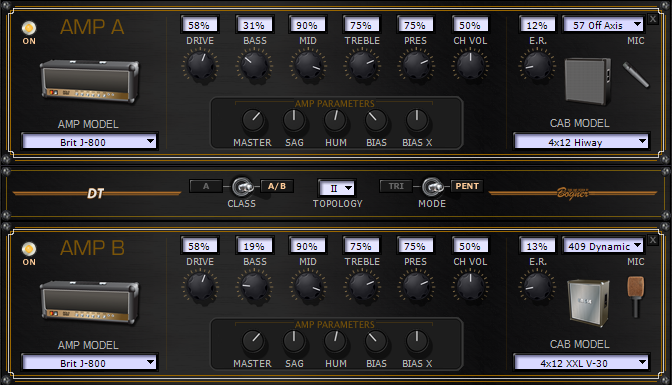Click Amp A 4x12 Hiway cabinet image
672x385 pixels.
click(x=588, y=81)
